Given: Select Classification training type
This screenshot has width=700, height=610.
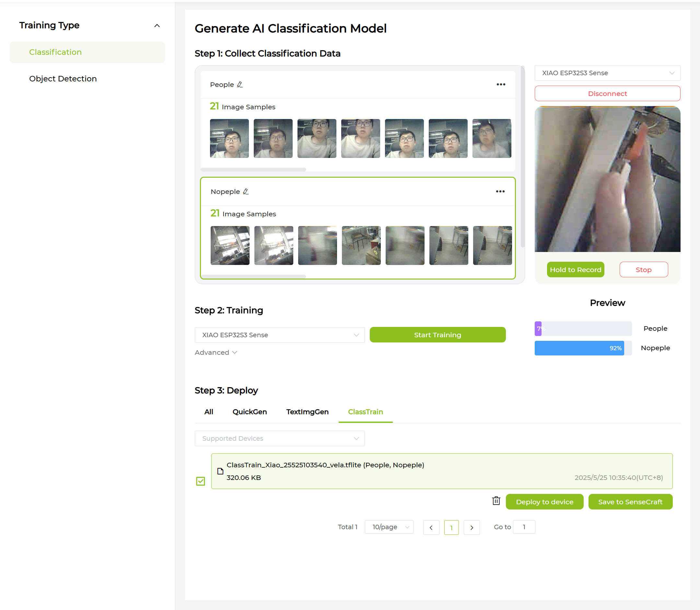Looking at the screenshot, I should pyautogui.click(x=87, y=52).
